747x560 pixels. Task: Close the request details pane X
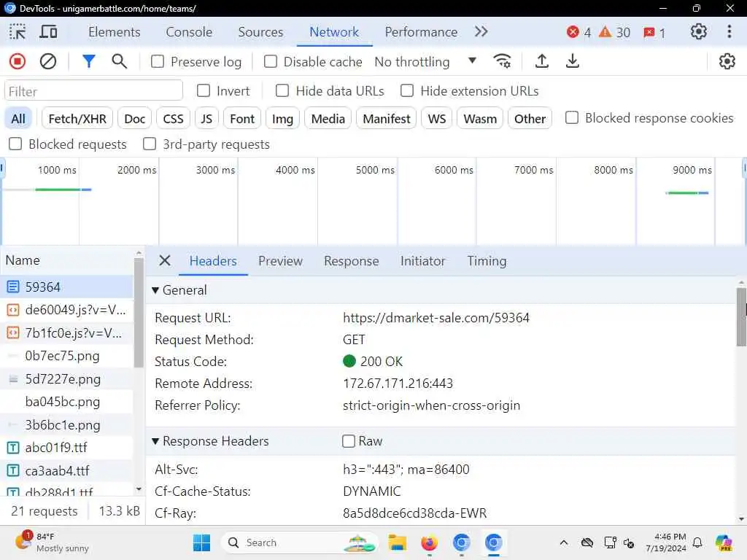tap(165, 260)
